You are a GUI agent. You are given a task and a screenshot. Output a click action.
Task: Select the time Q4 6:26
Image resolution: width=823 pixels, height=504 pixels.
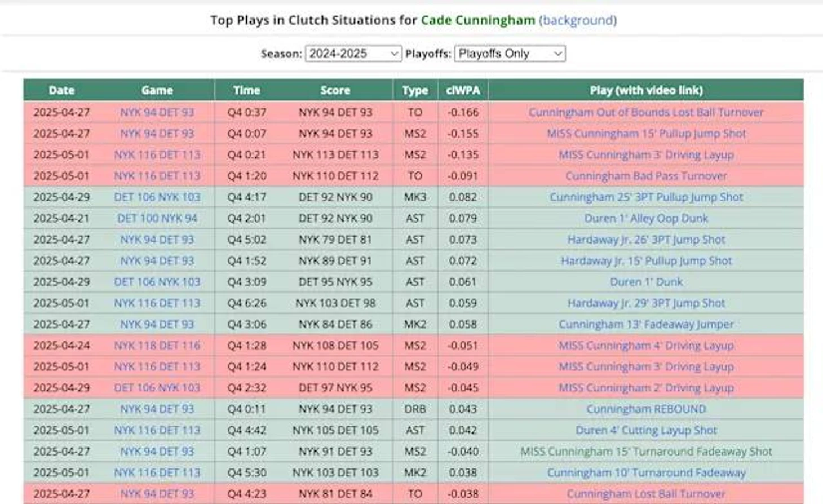coord(246,303)
